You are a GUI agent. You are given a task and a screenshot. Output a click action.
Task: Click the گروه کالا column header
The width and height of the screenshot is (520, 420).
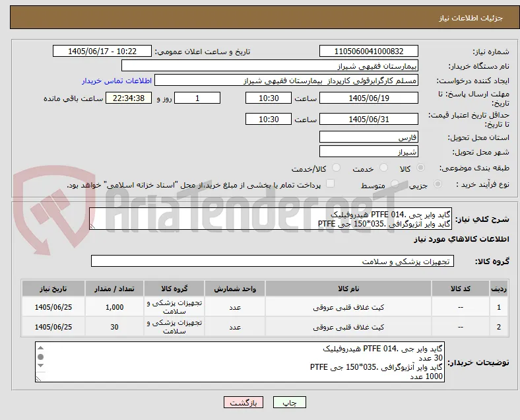(x=174, y=289)
